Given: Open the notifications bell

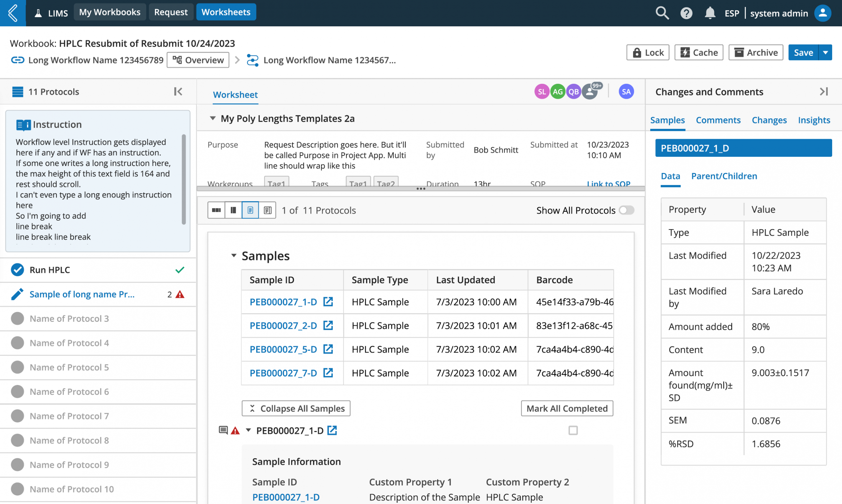Looking at the screenshot, I should point(709,13).
